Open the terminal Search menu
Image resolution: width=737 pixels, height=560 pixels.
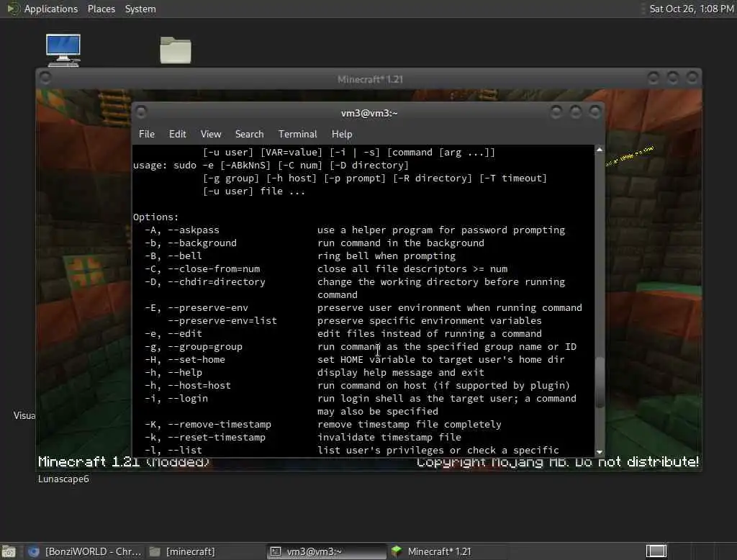point(249,134)
